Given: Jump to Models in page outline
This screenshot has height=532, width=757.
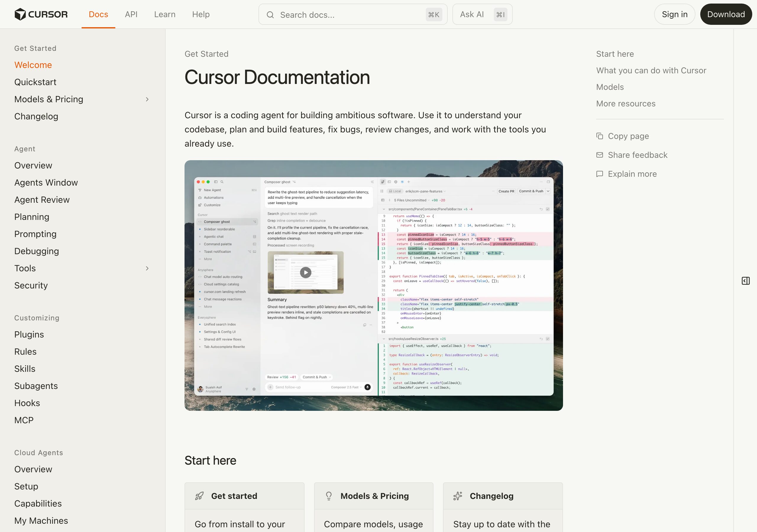Looking at the screenshot, I should (610, 87).
